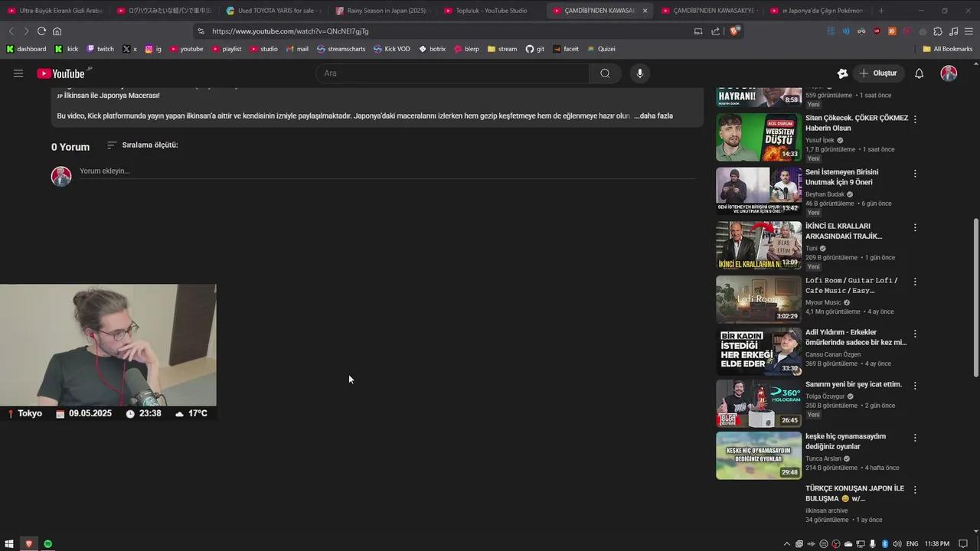Viewport: 980px width, 551px height.
Task: Open the YouTube hamburger guide menu
Action: pyautogui.click(x=18, y=73)
